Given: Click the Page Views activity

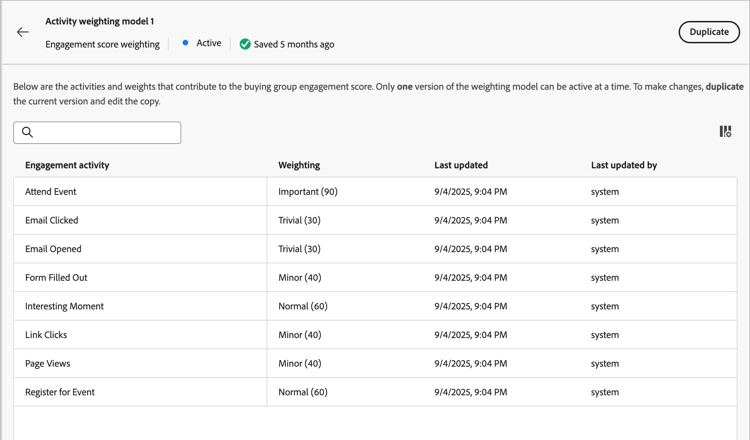Looking at the screenshot, I should pyautogui.click(x=48, y=364).
